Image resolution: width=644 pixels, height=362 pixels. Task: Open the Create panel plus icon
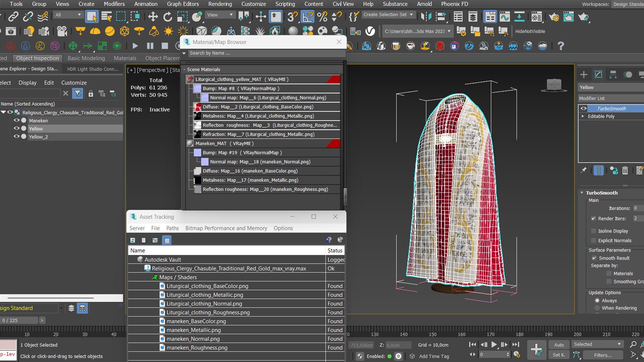(x=584, y=74)
